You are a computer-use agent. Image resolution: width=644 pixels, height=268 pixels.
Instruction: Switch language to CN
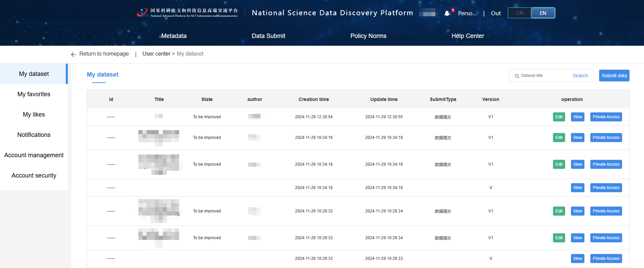click(519, 13)
